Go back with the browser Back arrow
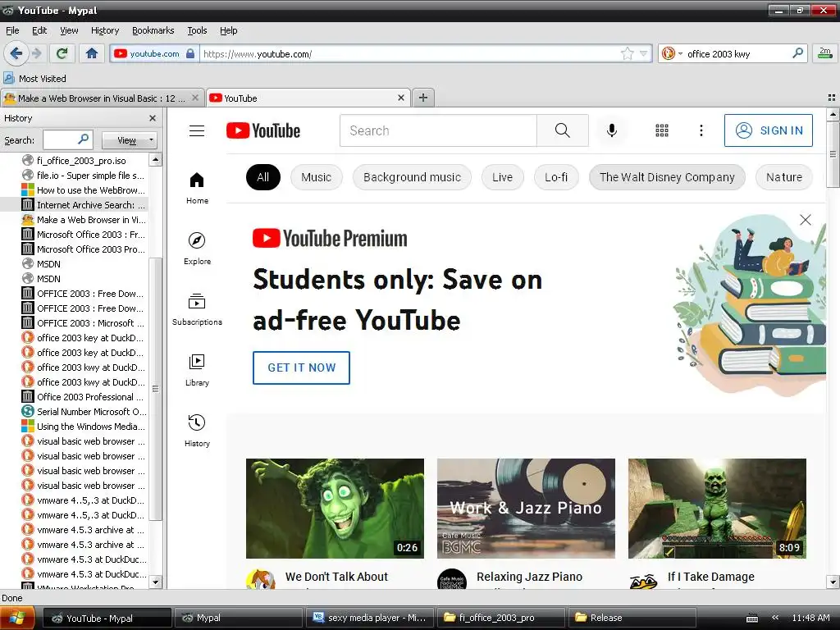840x630 pixels. (16, 53)
